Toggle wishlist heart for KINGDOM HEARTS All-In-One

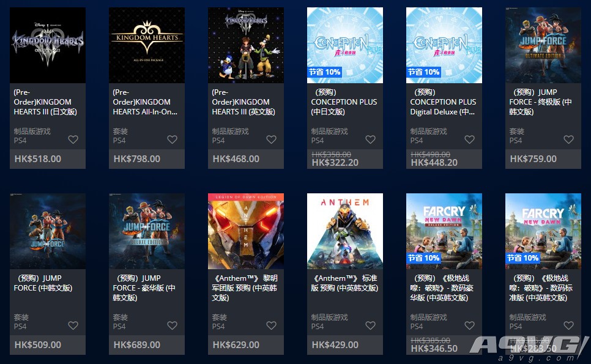click(x=173, y=139)
